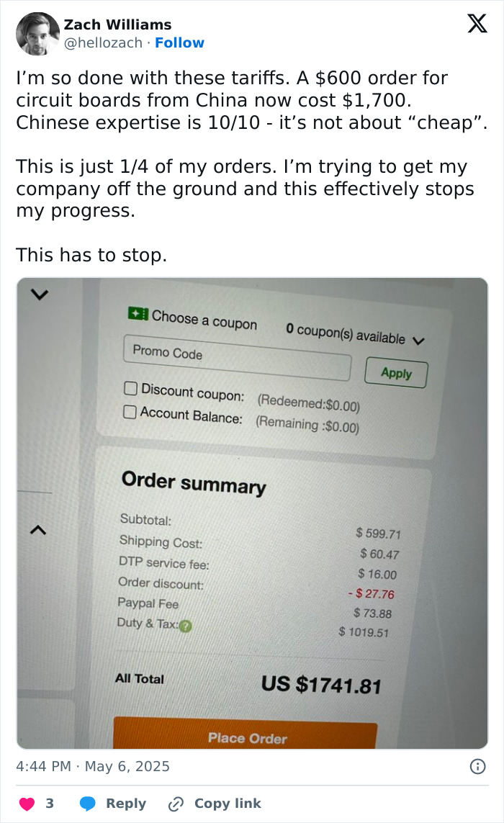Enable the Discount coupon checkbox
Viewport: 504px width, 823px height.
pyautogui.click(x=131, y=387)
